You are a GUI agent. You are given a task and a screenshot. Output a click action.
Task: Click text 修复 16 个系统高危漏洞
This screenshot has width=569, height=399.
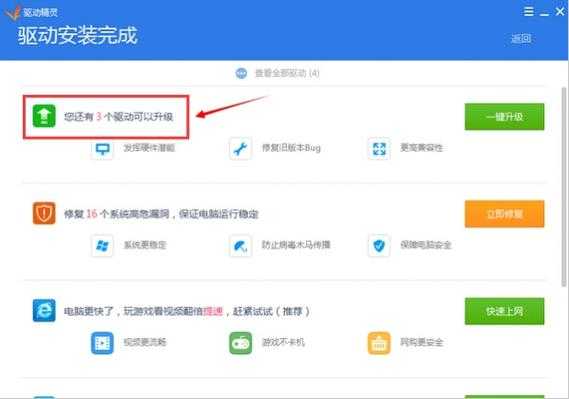tap(116, 214)
